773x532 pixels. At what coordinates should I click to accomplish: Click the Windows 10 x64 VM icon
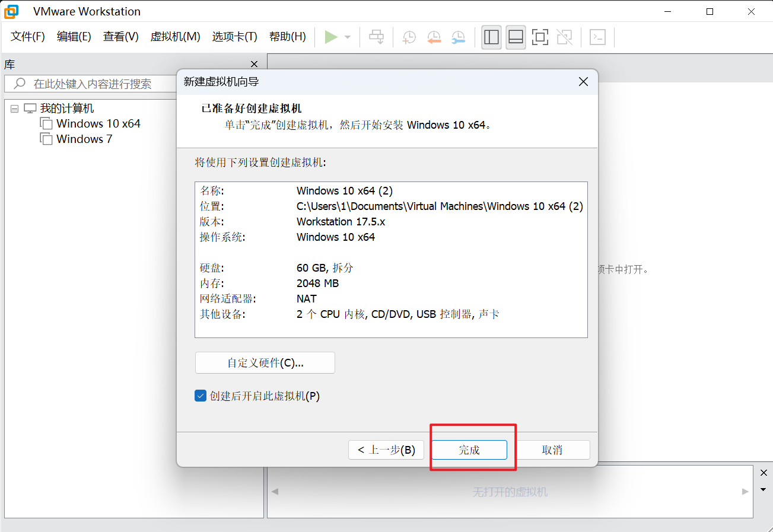pos(46,123)
